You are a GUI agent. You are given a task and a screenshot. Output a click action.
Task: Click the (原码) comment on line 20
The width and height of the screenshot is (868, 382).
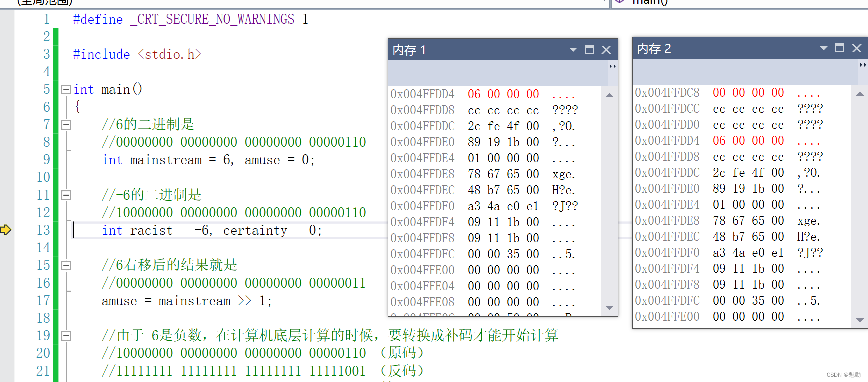pyautogui.click(x=402, y=353)
